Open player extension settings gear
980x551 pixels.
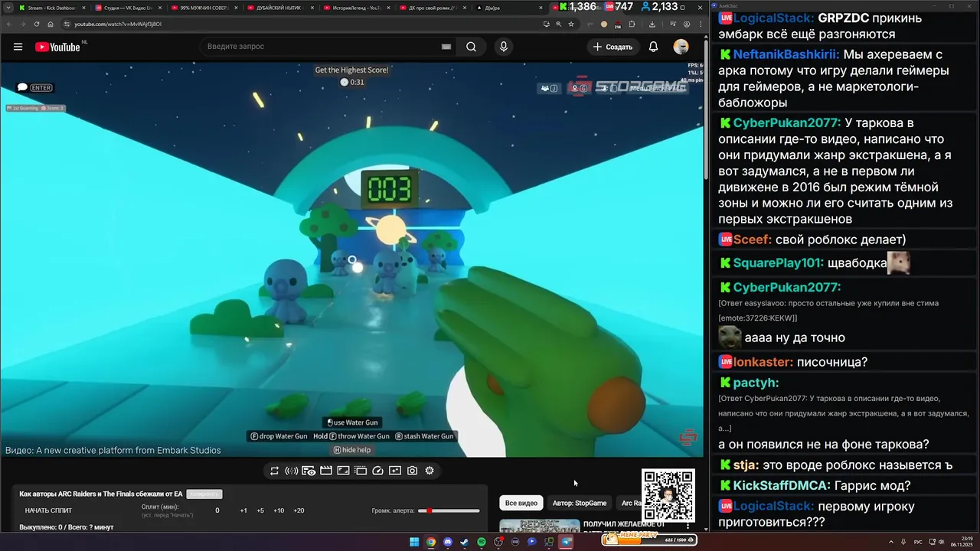coord(430,471)
